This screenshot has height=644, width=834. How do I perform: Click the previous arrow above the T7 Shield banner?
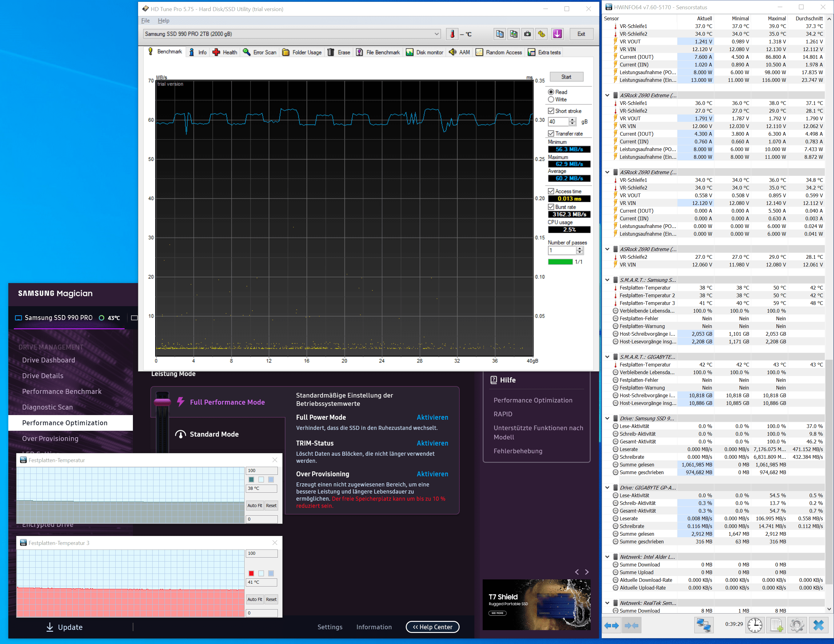pos(577,572)
